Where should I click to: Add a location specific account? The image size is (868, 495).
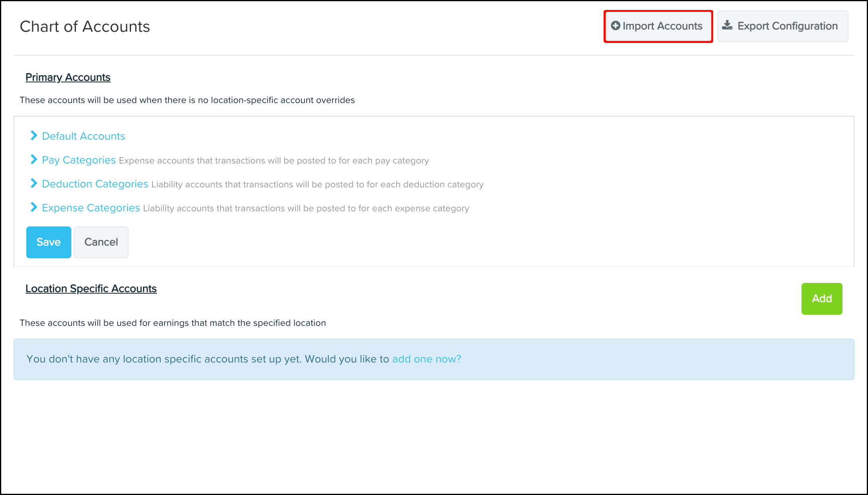[x=821, y=298]
